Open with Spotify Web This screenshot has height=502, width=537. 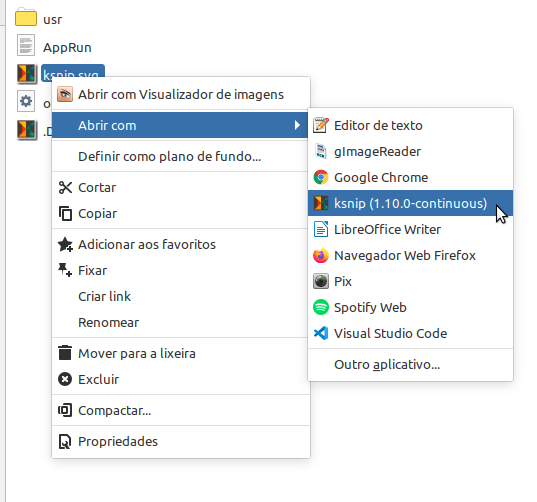coord(410,308)
